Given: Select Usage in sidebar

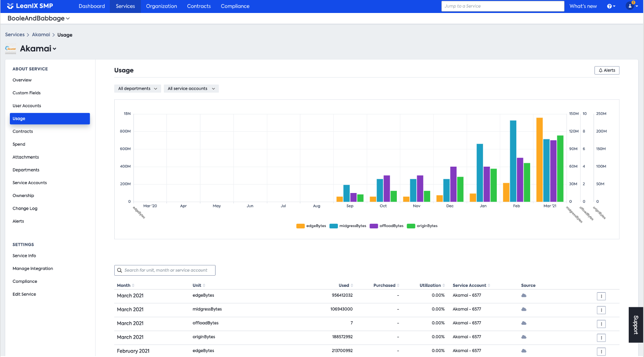Looking at the screenshot, I should point(50,118).
